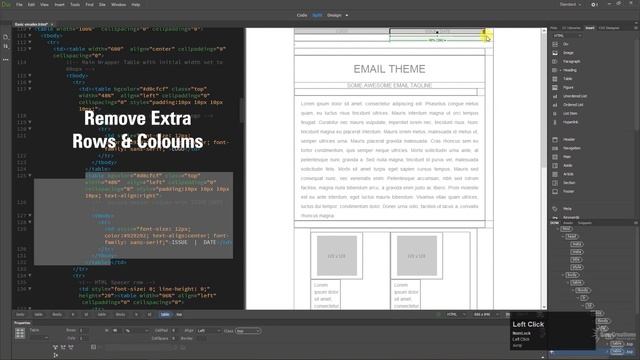The width and height of the screenshot is (640, 360).
Task: Switch to Design view
Action: [334, 15]
